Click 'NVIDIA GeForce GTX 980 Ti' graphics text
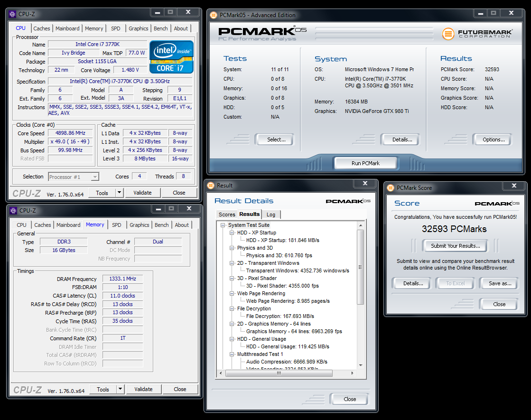 [x=377, y=111]
